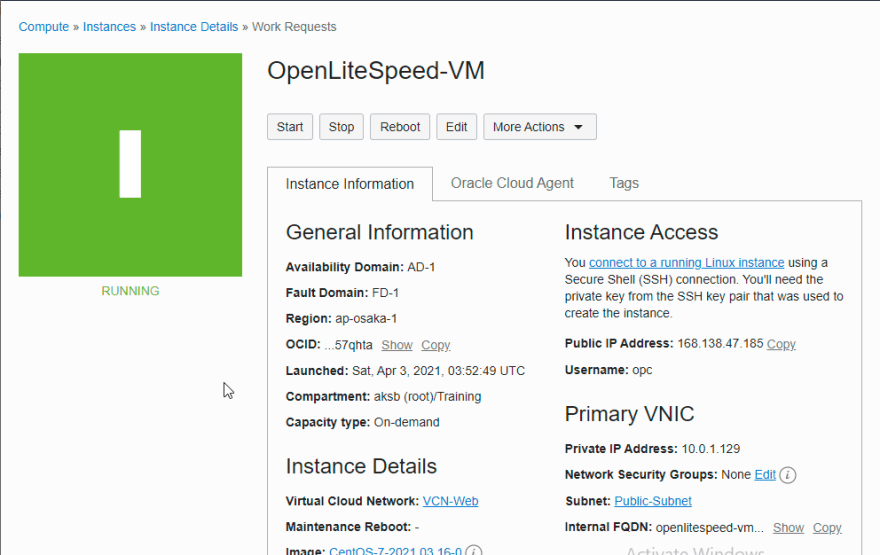The width and height of the screenshot is (880, 555).
Task: Go to the Compute breadcrumb
Action: tap(44, 27)
